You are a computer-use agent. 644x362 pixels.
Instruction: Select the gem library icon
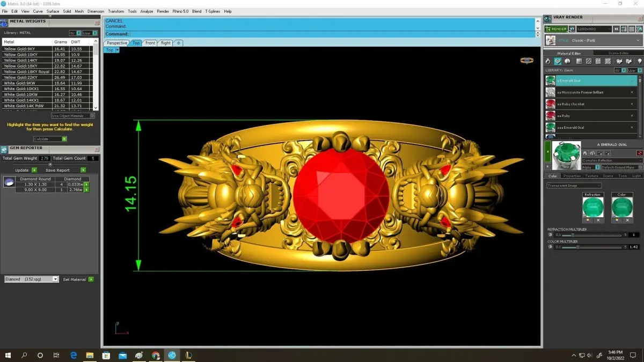pyautogui.click(x=558, y=61)
